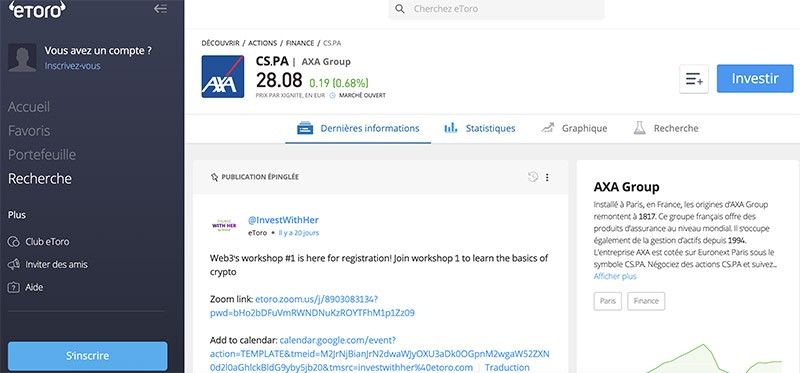800x373 pixels.
Task: Click the Paris tag
Action: point(608,301)
